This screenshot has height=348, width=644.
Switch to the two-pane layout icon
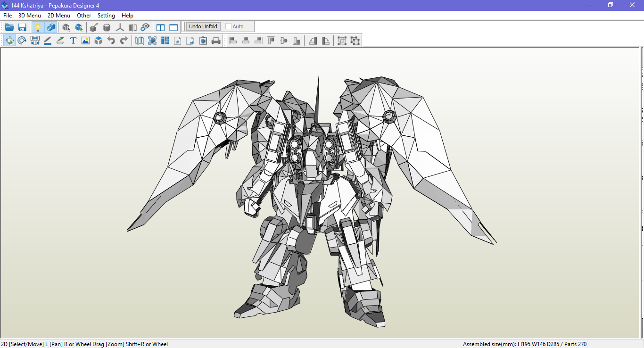click(160, 27)
